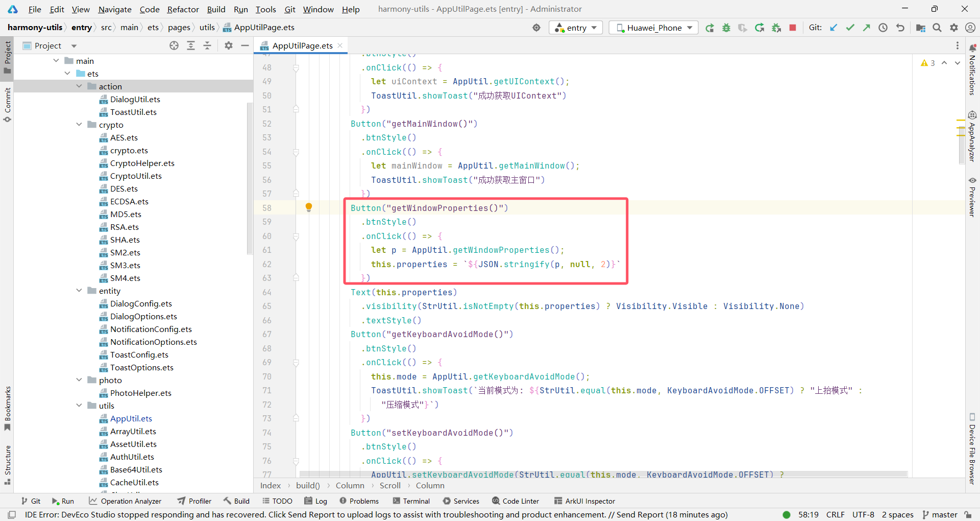
Task: Open Device File Browser side panel
Action: click(972, 448)
